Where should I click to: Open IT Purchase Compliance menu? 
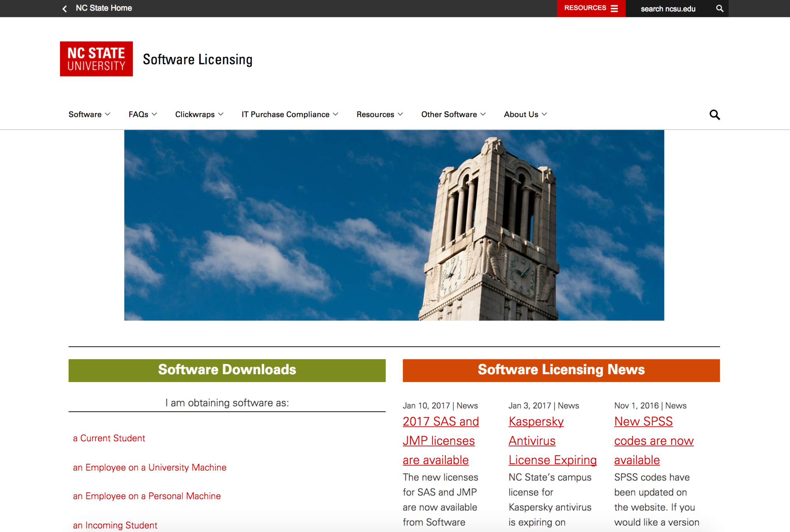click(290, 114)
